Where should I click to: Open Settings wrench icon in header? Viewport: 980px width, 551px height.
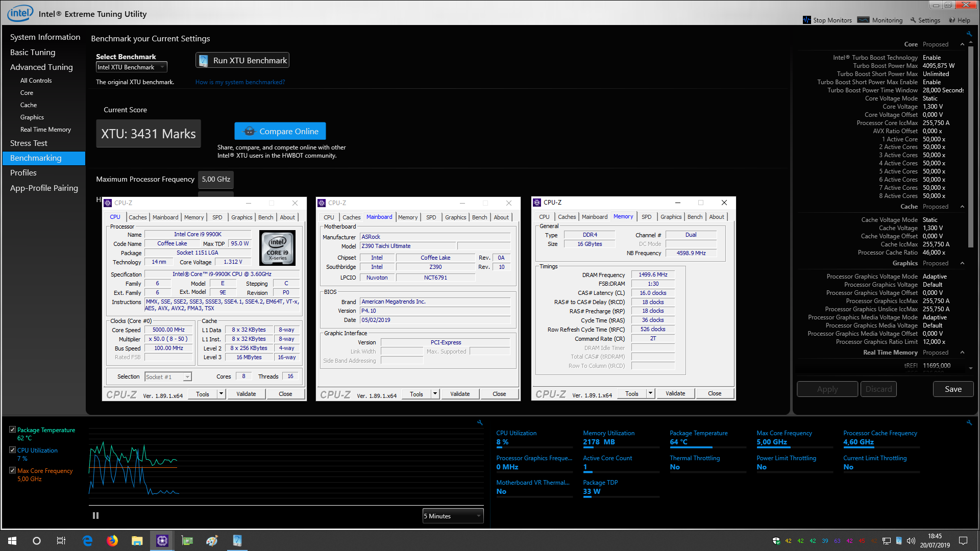(x=913, y=20)
